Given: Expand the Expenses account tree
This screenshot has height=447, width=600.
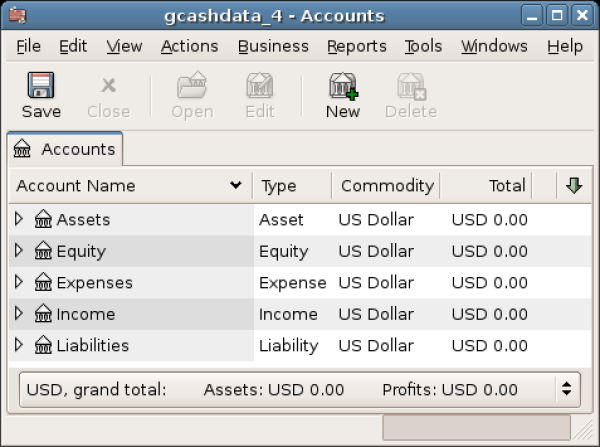Looking at the screenshot, I should pos(19,283).
